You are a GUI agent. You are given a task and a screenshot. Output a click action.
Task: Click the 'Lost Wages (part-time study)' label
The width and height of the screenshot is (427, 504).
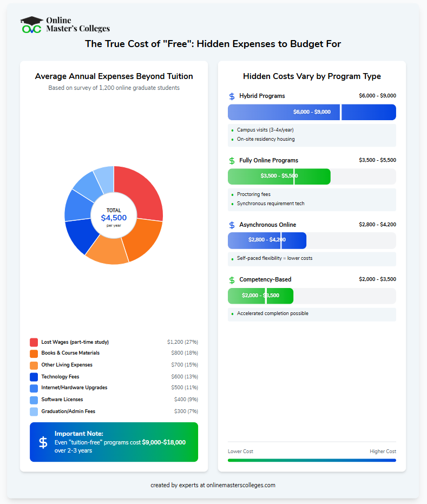pos(75,342)
